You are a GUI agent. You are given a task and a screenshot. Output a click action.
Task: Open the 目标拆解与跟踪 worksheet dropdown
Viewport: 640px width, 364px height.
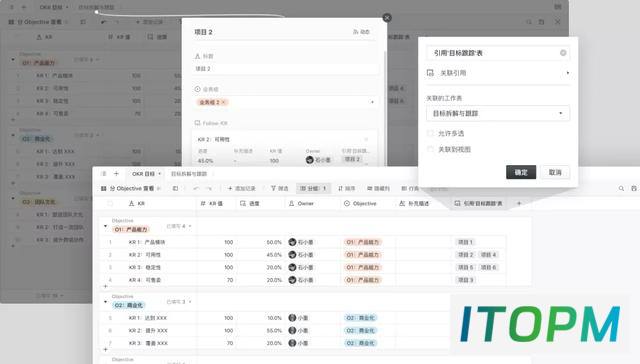(498, 113)
